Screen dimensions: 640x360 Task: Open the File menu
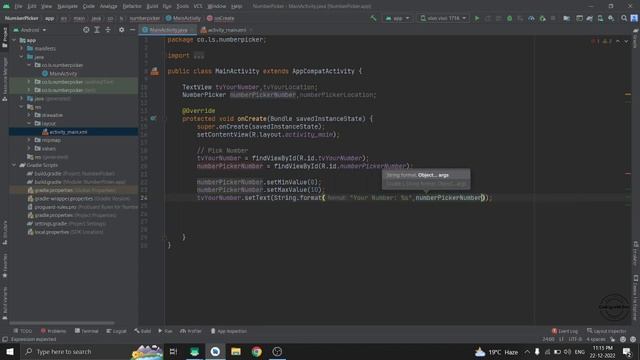tap(18, 6)
